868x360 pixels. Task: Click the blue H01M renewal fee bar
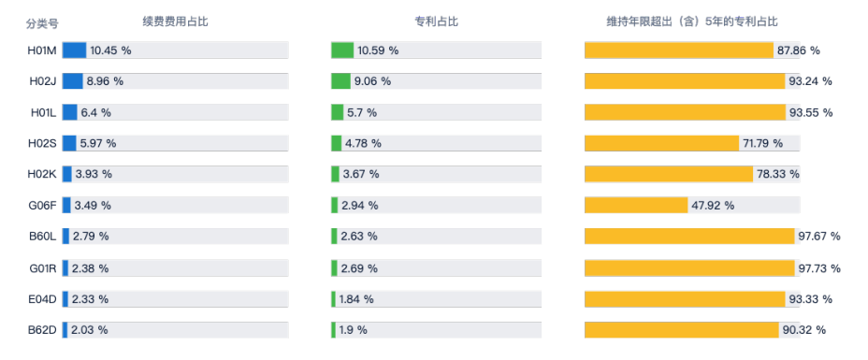click(x=74, y=50)
